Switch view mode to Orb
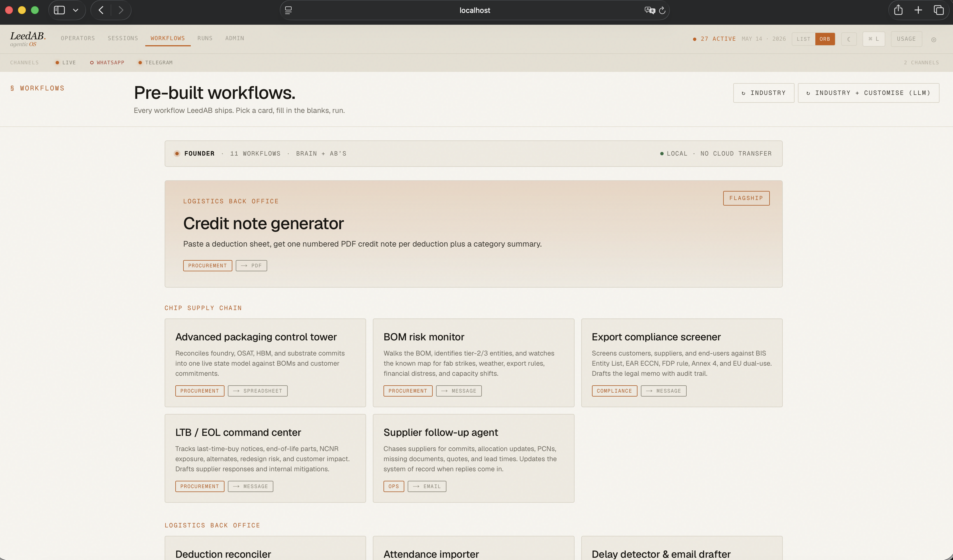Viewport: 953px width, 560px height. click(825, 39)
